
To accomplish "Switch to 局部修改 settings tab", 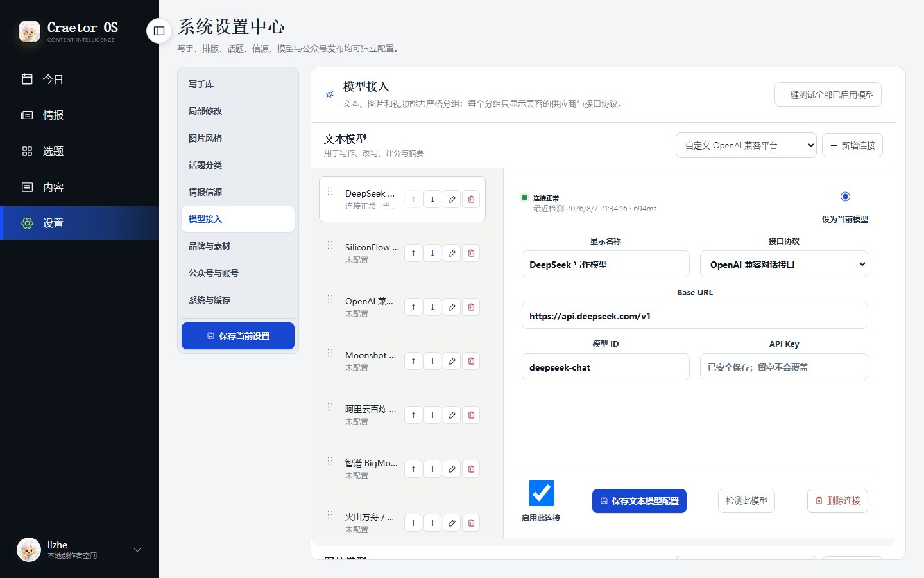I will [238, 111].
